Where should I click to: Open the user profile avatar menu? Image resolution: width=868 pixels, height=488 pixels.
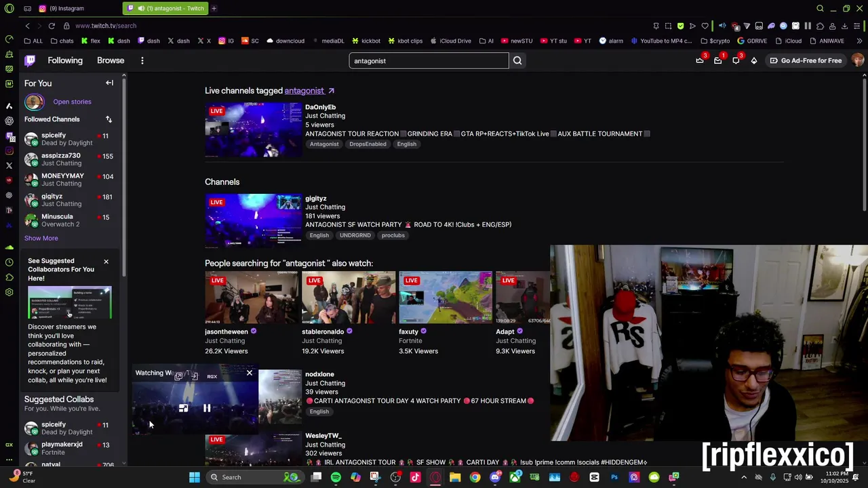tap(858, 61)
